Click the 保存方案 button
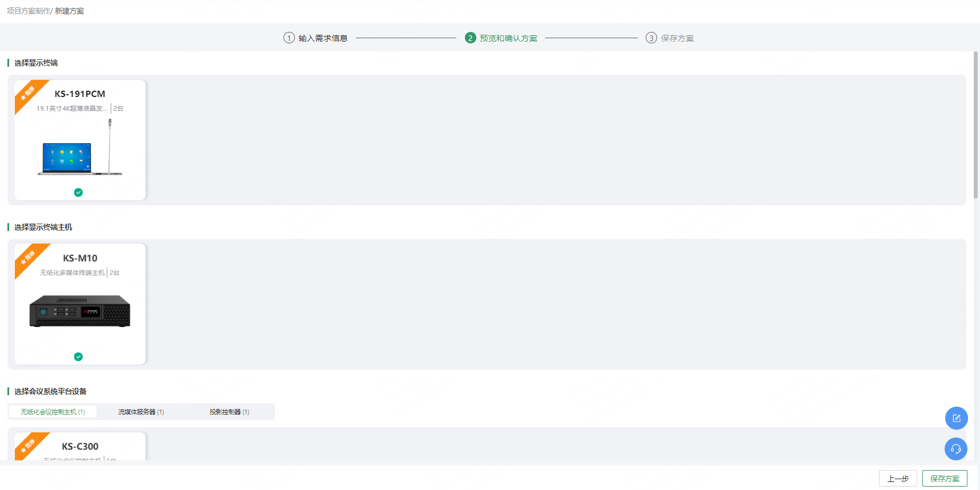This screenshot has width=980, height=490. (945, 479)
